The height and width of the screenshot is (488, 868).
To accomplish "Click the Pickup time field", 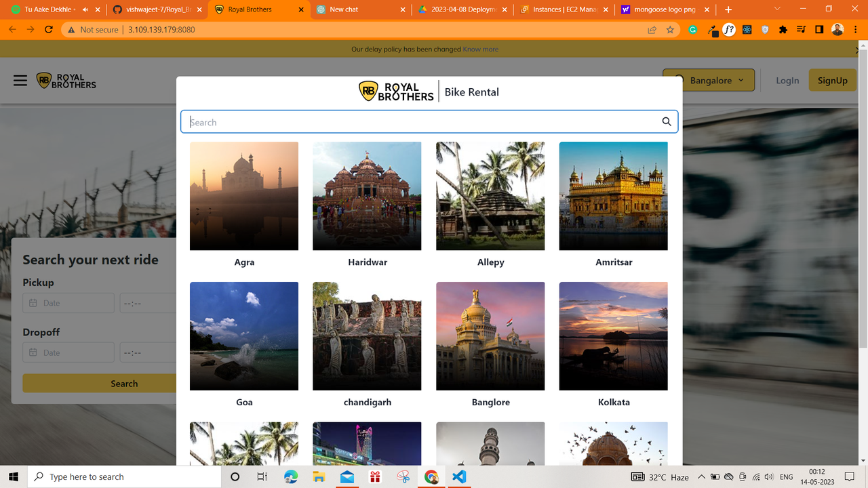I will point(148,303).
